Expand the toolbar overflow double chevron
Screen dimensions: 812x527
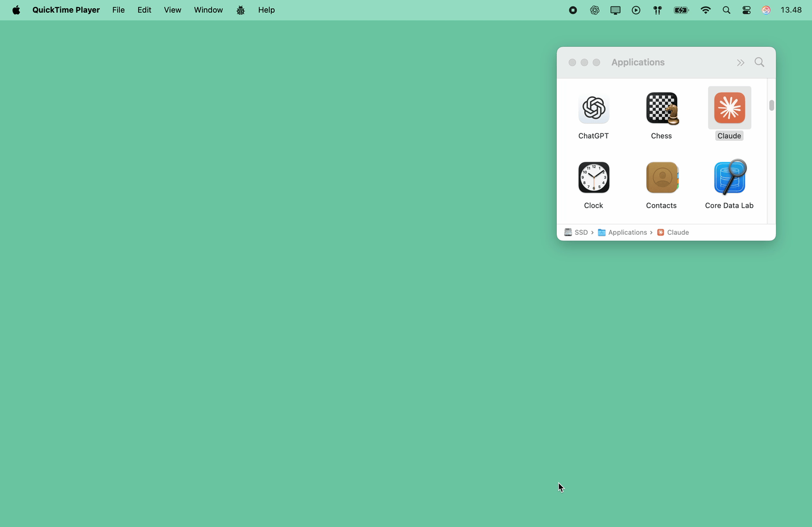pos(741,63)
